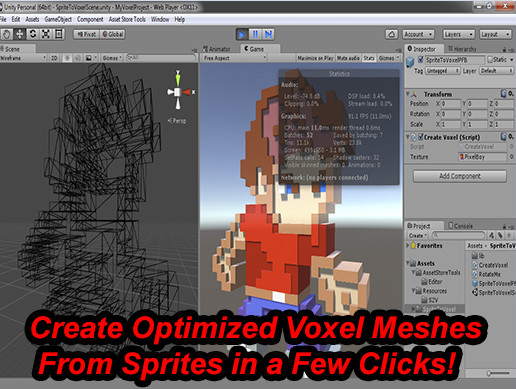
Task: Toggle Global handle rotation
Action: pyautogui.click(x=113, y=34)
